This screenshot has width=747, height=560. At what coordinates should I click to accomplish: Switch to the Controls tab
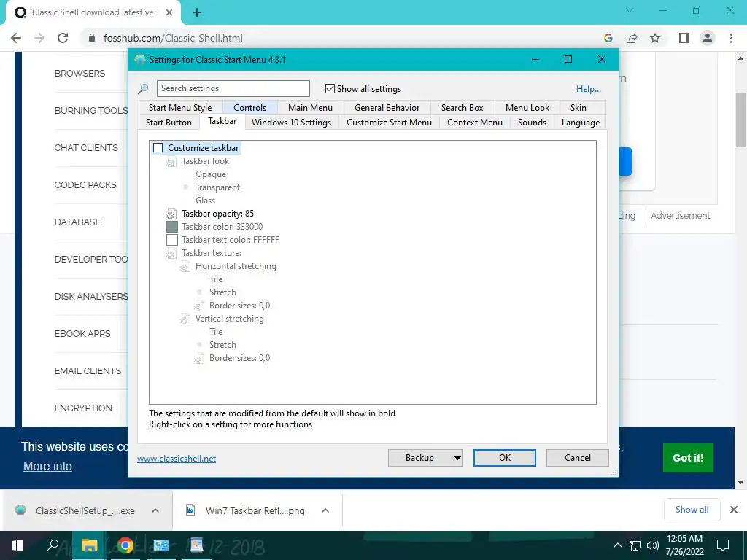click(249, 108)
